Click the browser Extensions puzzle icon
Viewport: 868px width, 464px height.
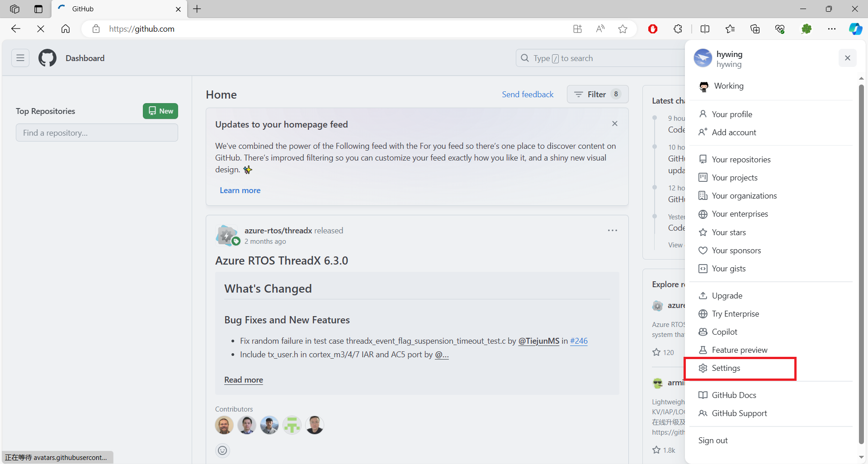678,29
